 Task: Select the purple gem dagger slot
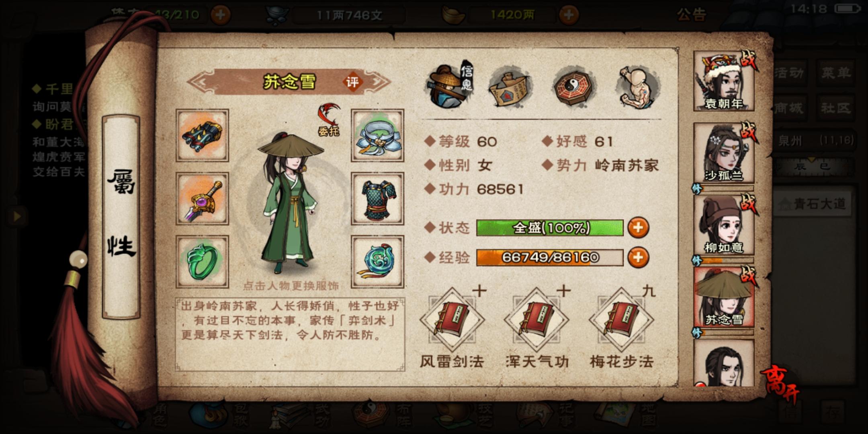(x=202, y=199)
